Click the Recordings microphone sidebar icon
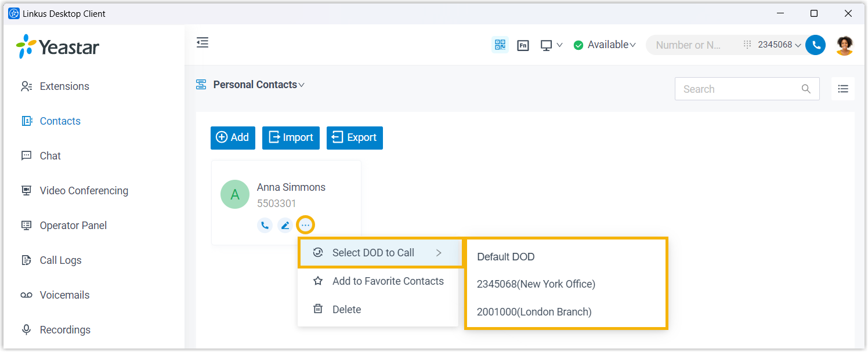This screenshot has height=352, width=868. point(26,330)
